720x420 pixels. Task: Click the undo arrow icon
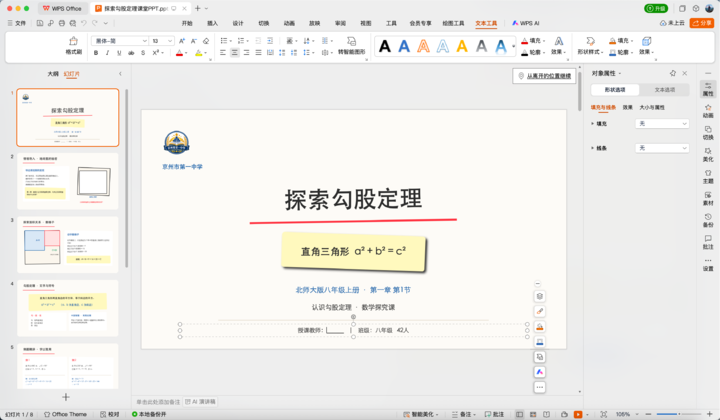[84, 22]
